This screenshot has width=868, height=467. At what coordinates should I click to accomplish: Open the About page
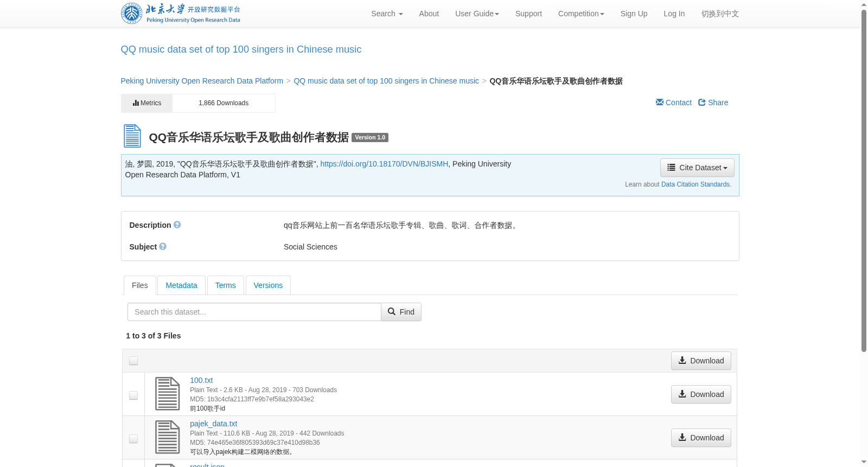click(429, 14)
